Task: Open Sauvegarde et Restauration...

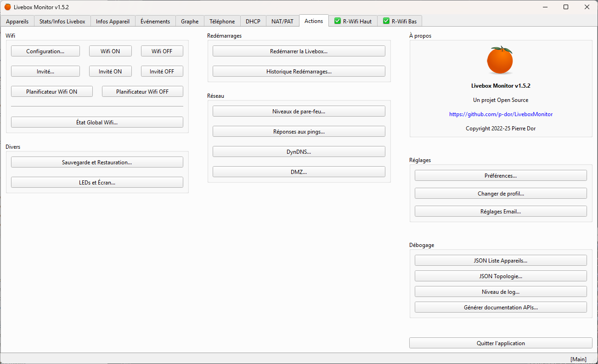Action: 97,162
